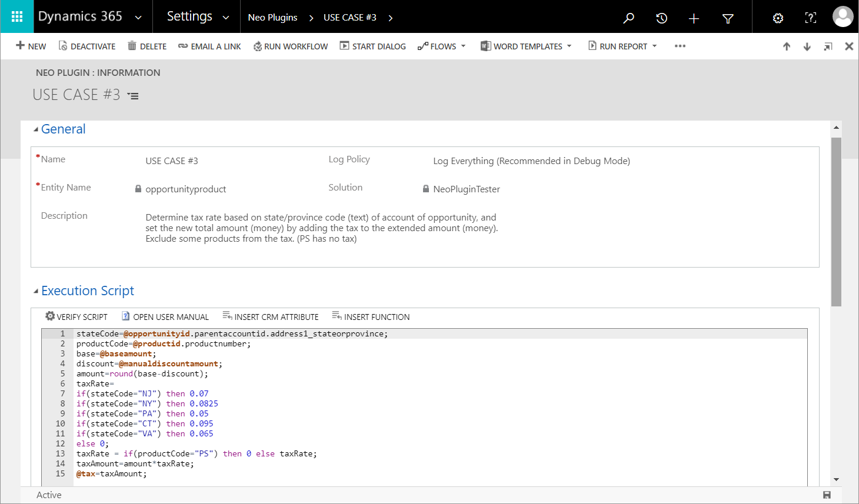This screenshot has height=504, width=859.
Task: Open the Dynamics 365 app launcher grid
Action: 17,16
